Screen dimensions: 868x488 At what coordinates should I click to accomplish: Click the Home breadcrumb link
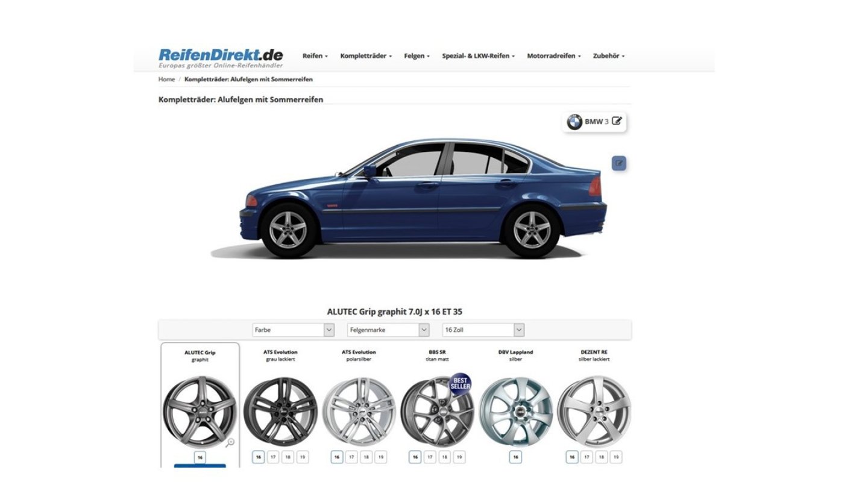point(166,79)
